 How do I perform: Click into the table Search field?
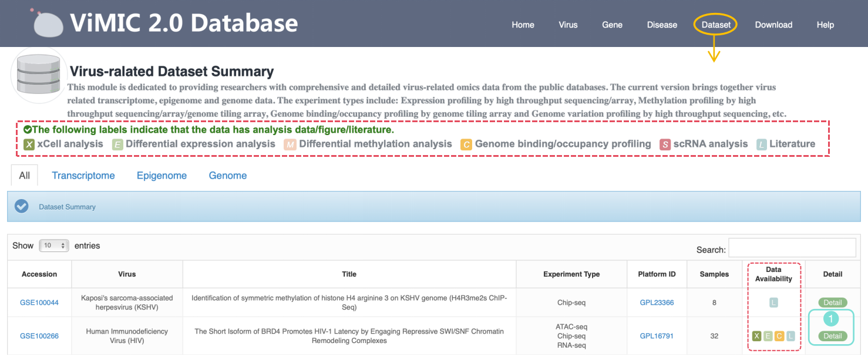click(x=792, y=248)
